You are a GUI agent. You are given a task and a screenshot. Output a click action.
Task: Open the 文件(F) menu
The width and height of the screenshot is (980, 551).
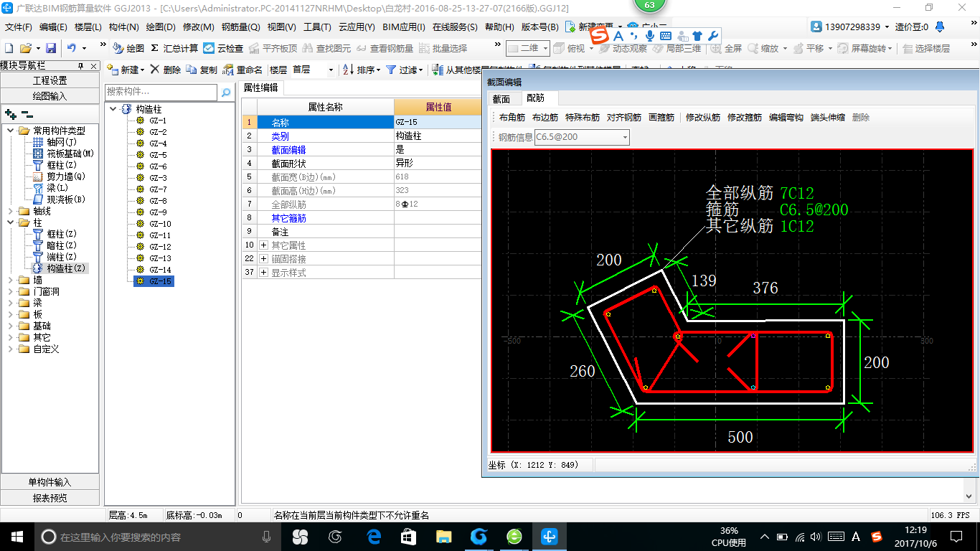(x=19, y=27)
